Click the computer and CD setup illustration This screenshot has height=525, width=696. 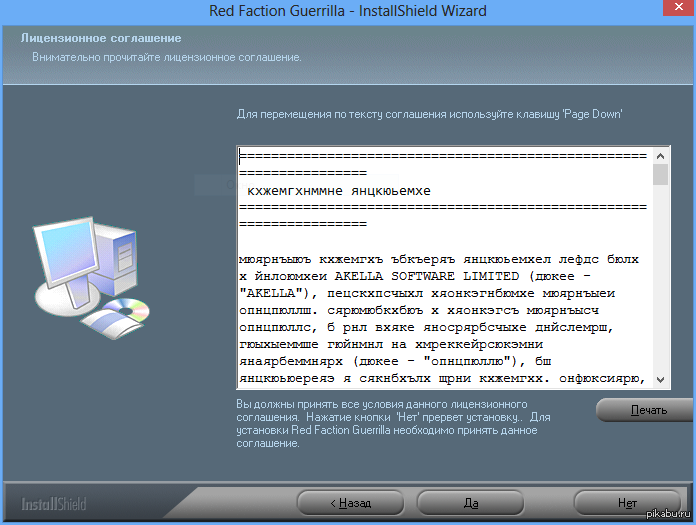click(91, 278)
